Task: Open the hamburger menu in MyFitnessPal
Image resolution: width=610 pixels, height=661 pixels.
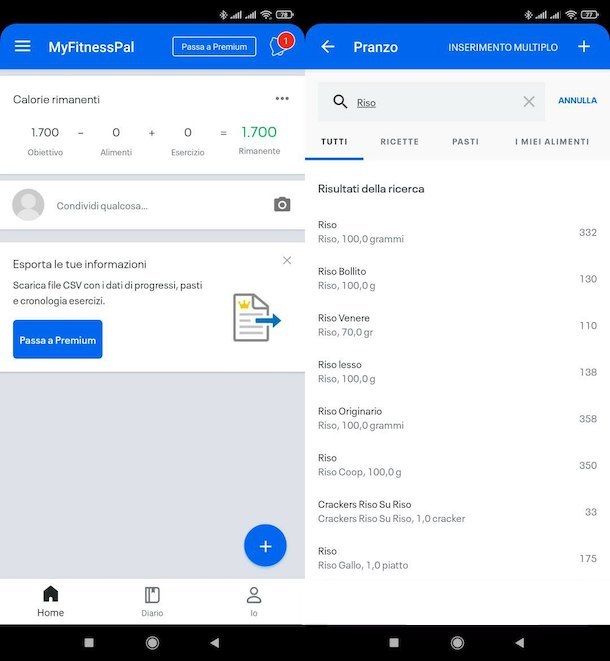Action: tap(22, 46)
